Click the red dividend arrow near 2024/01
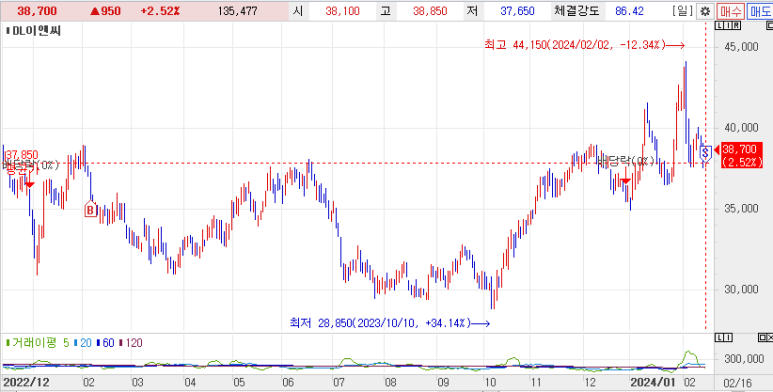This screenshot has width=773, height=392. pyautogui.click(x=626, y=181)
